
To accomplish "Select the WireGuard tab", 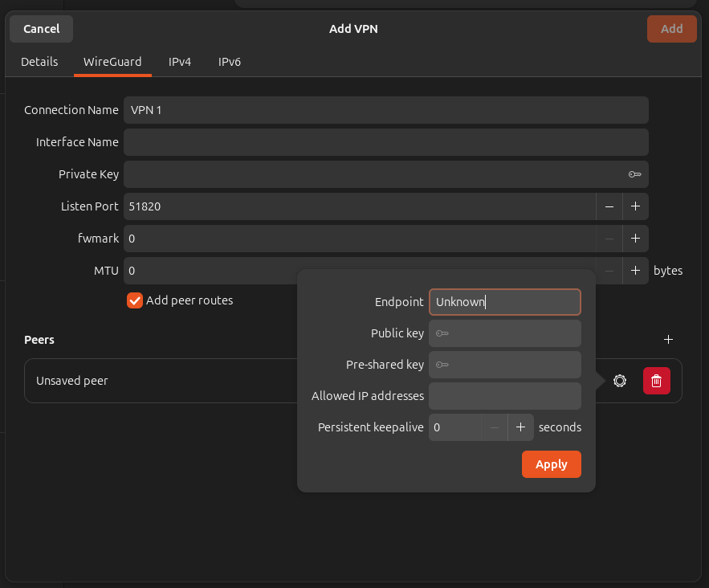I will 112,62.
